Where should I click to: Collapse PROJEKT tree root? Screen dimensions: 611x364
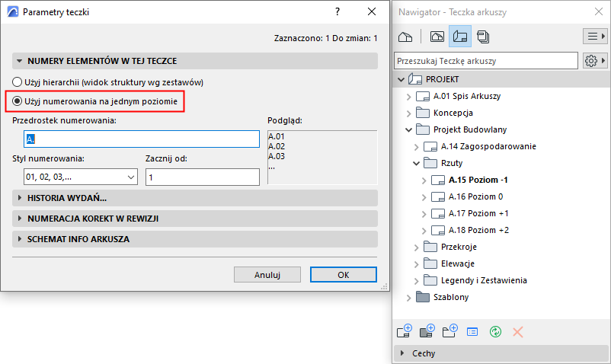[401, 79]
